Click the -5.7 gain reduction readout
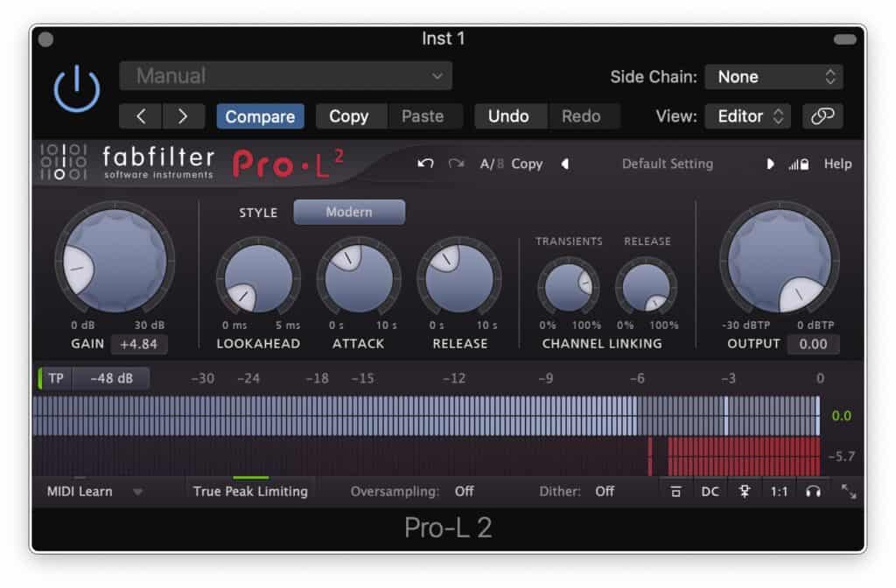Viewport: 896px width, 588px height. tap(842, 456)
